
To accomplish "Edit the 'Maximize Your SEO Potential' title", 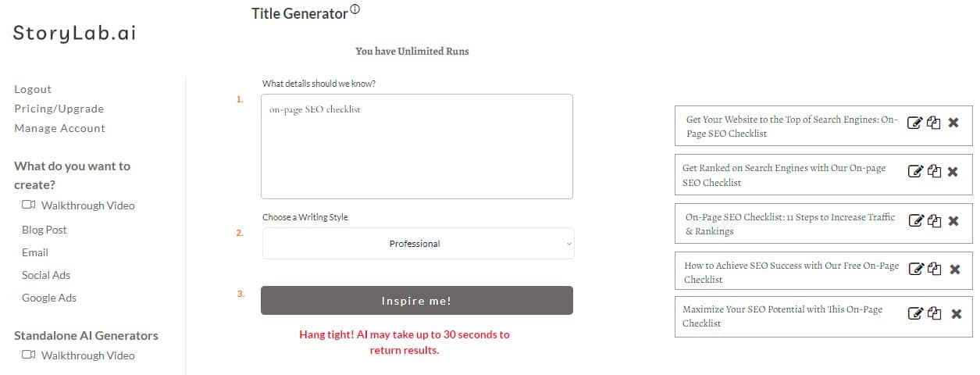I will click(x=916, y=314).
